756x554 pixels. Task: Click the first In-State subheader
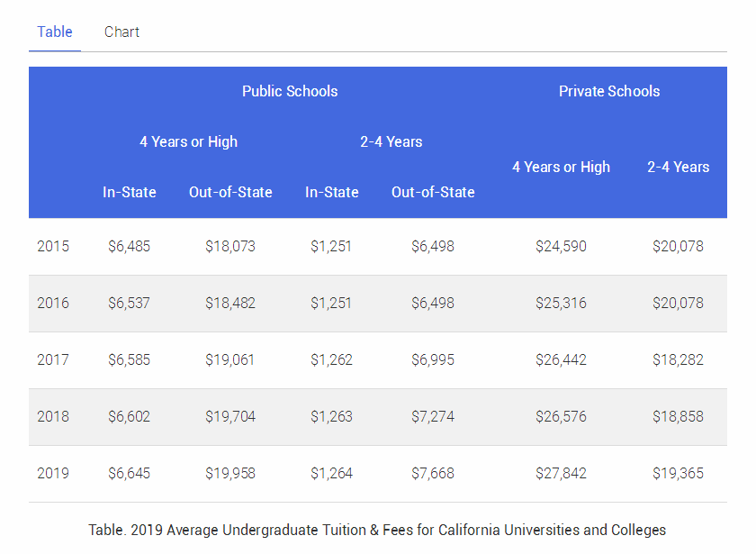click(129, 192)
